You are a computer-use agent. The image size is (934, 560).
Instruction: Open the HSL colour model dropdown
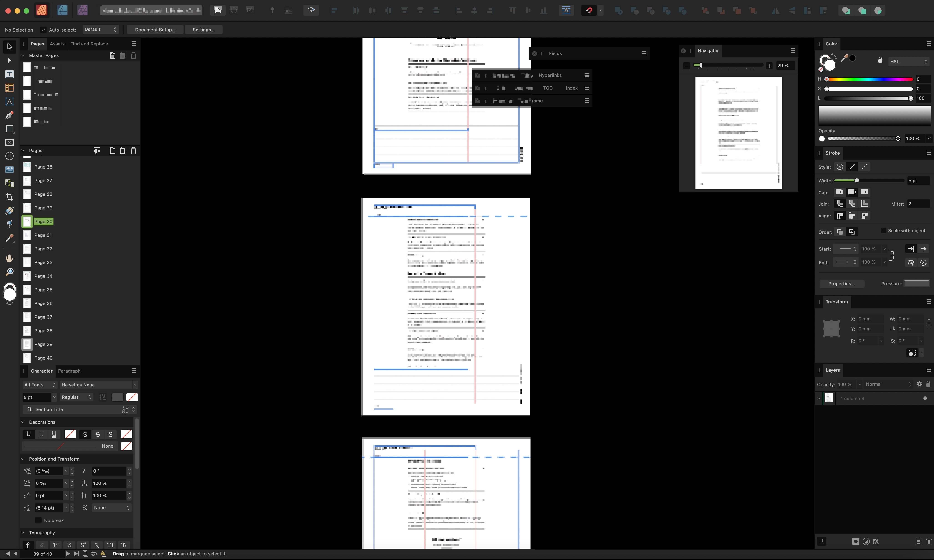(908, 61)
